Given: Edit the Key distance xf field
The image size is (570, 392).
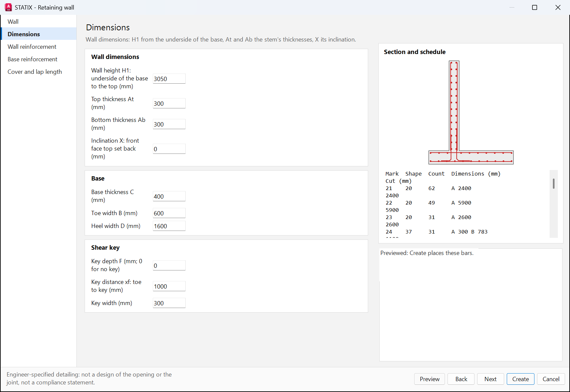Looking at the screenshot, I should coord(169,286).
